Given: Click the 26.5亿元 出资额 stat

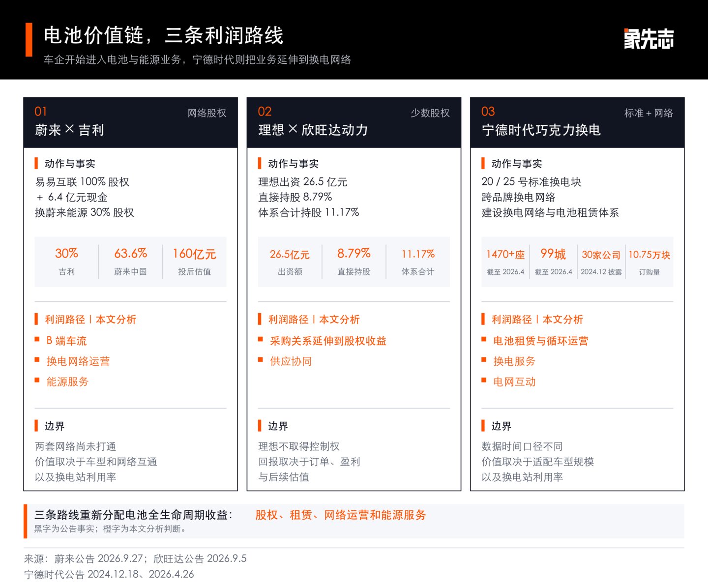Looking at the screenshot, I should (x=290, y=262).
